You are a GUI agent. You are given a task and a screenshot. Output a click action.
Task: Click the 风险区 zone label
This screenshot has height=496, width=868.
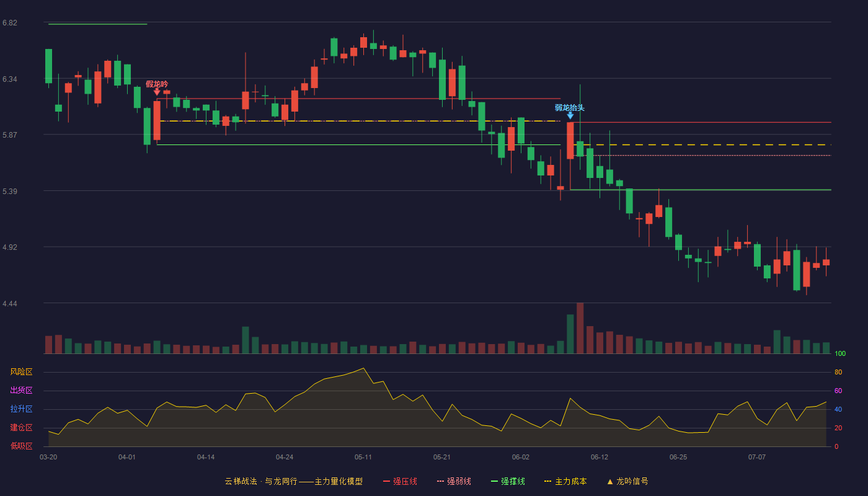21,372
